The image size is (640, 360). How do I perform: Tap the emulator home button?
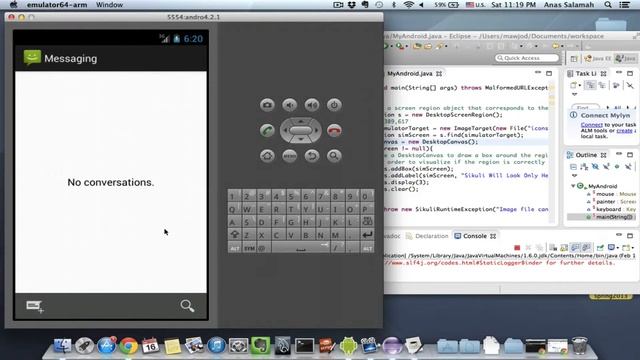[267, 156]
